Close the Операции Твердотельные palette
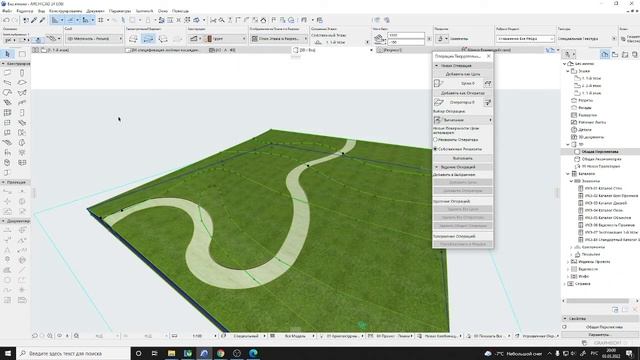 coord(489,56)
